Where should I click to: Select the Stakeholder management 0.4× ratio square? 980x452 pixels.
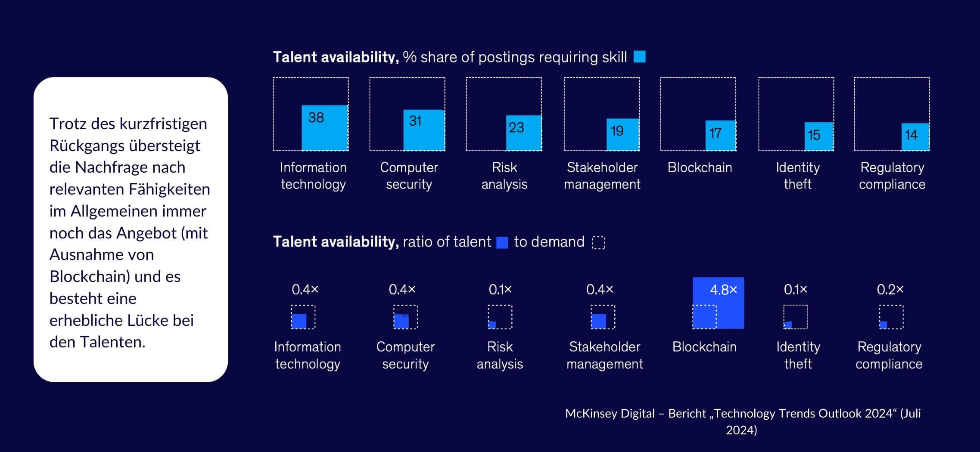[602, 317]
